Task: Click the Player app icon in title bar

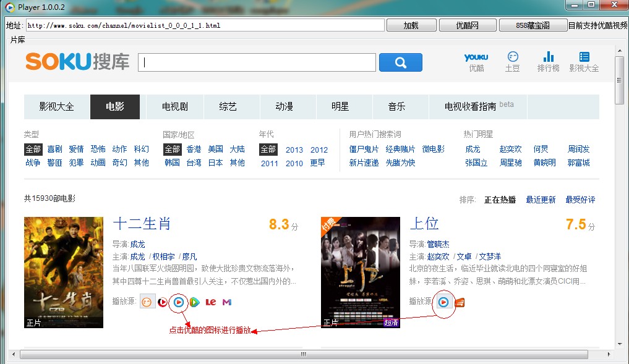Action: coord(10,7)
